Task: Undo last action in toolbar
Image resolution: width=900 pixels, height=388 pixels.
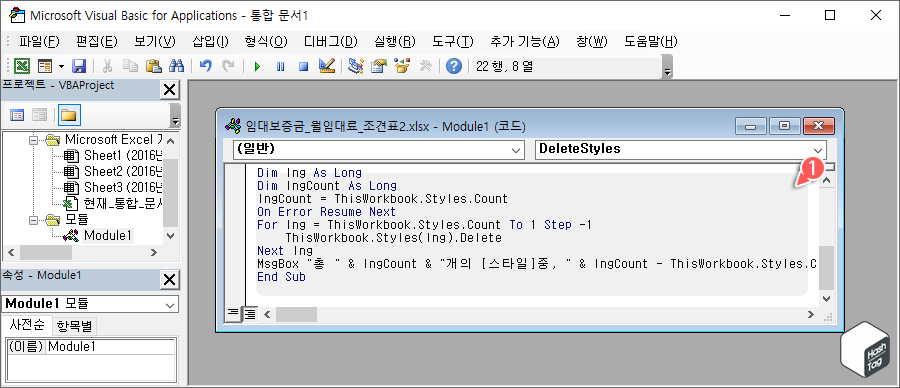Action: click(x=205, y=66)
